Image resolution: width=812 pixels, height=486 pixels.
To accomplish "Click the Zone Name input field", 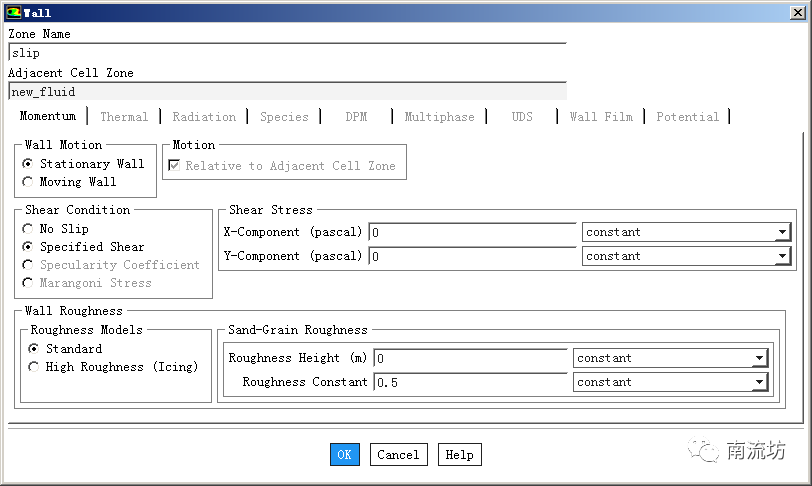I will pyautogui.click(x=286, y=53).
